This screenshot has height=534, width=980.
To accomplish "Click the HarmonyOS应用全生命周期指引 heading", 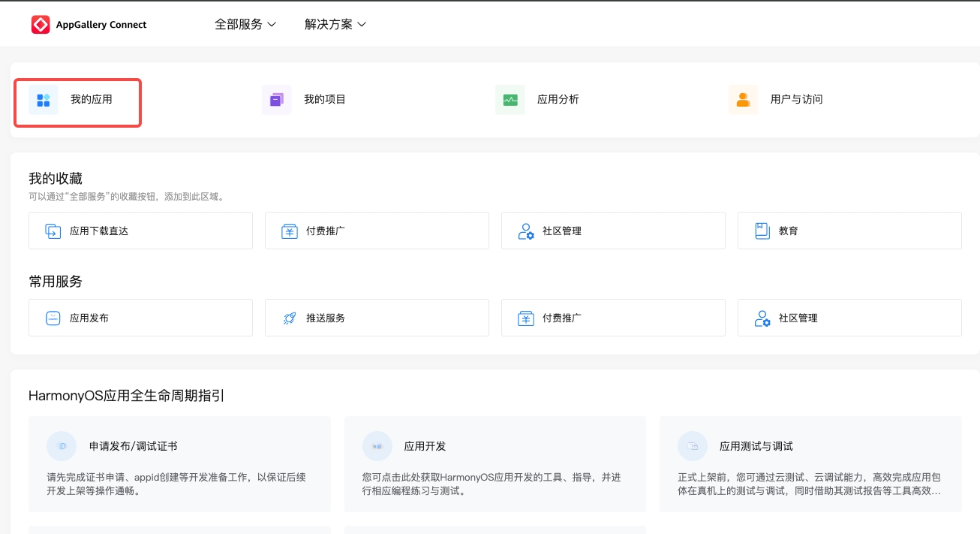I will 127,396.
